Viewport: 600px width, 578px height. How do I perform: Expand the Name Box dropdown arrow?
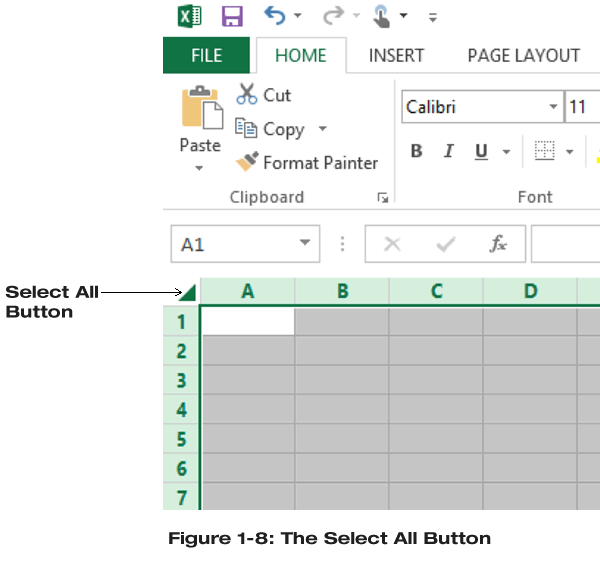tap(305, 244)
